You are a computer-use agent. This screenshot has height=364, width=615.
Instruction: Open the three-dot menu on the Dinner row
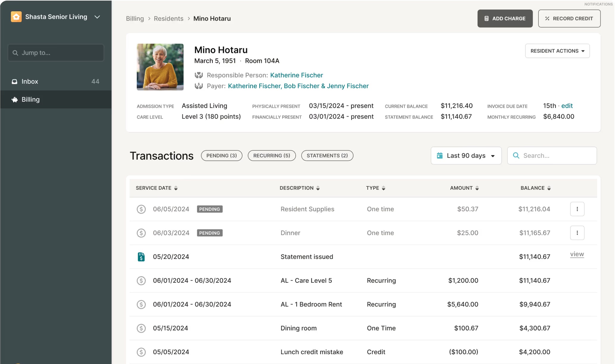click(x=577, y=233)
